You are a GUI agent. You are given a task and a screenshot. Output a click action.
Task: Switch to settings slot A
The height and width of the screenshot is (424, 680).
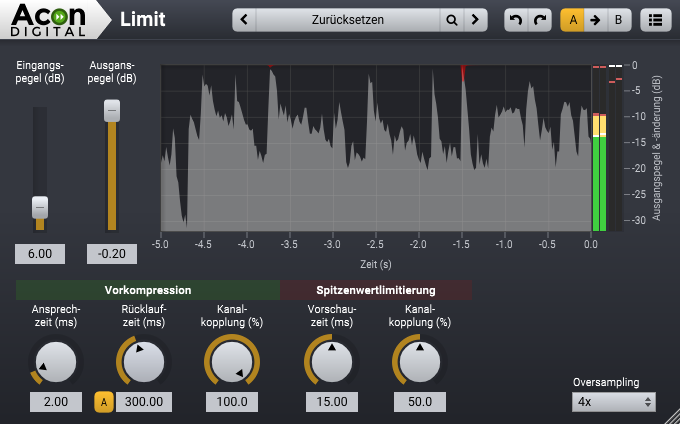point(573,19)
